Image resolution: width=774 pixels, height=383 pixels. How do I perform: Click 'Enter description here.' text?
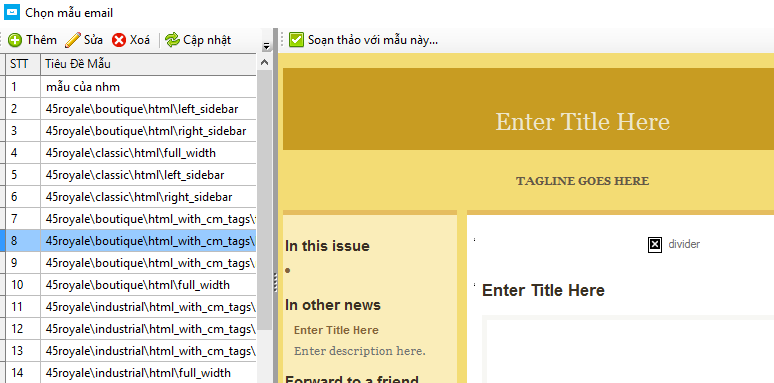tap(359, 351)
